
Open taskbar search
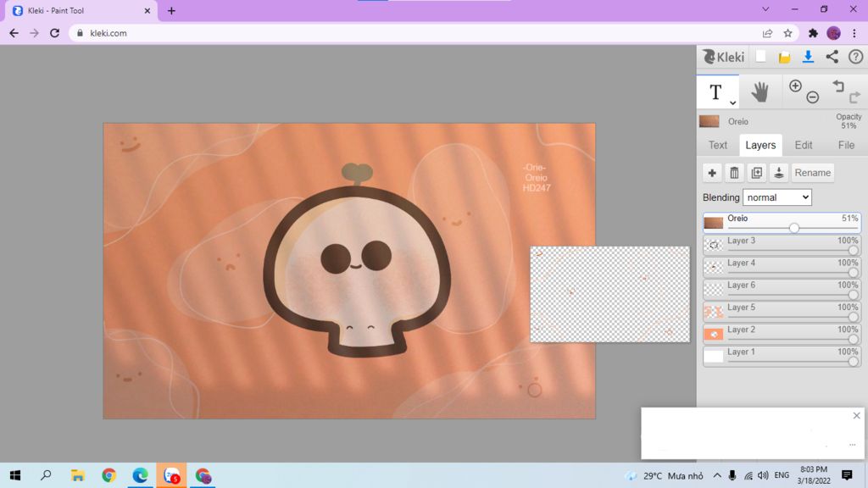(47, 475)
